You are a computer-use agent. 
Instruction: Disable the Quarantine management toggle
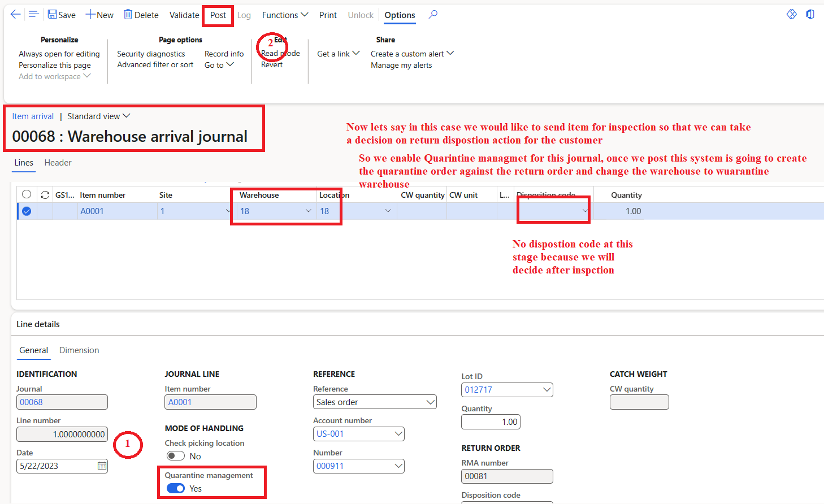point(175,488)
